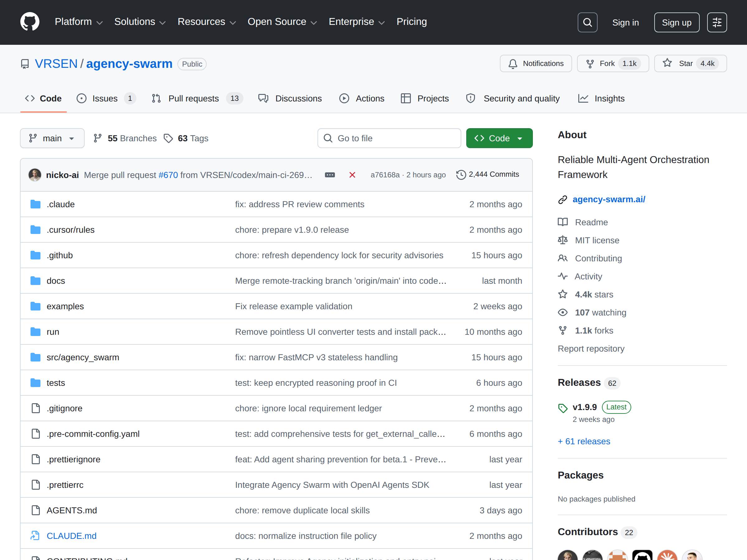Click the Sign up button
747x560 pixels.
coord(676,22)
